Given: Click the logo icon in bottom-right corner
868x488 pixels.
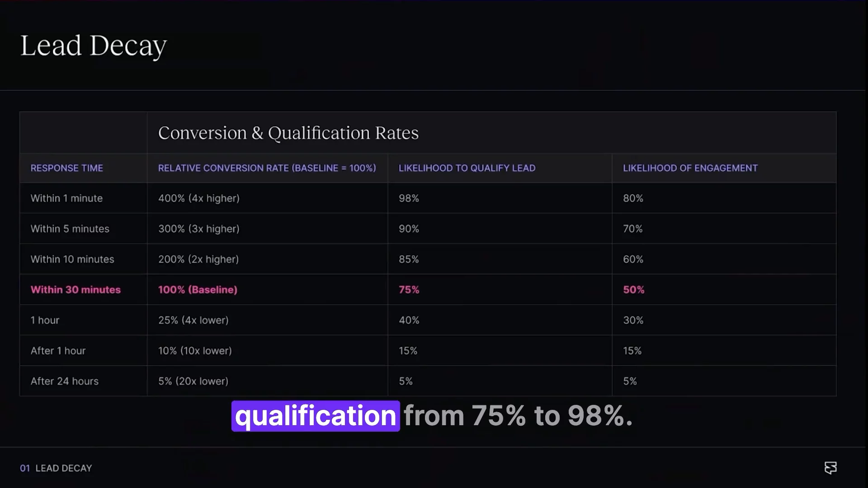Looking at the screenshot, I should 830,468.
